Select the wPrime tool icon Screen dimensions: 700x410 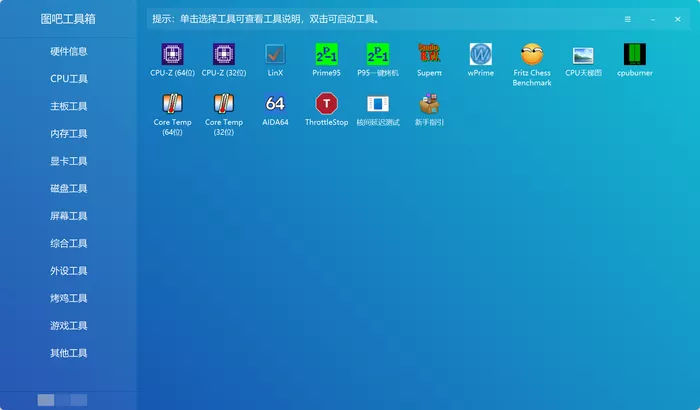pyautogui.click(x=480, y=54)
